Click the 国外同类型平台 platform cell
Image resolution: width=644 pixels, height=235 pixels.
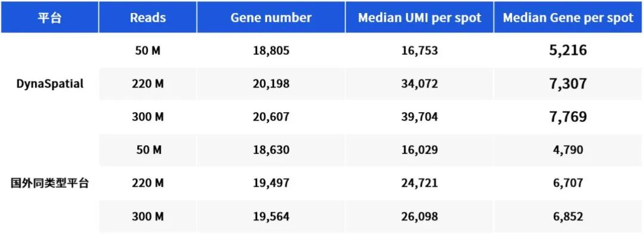[x=49, y=183]
